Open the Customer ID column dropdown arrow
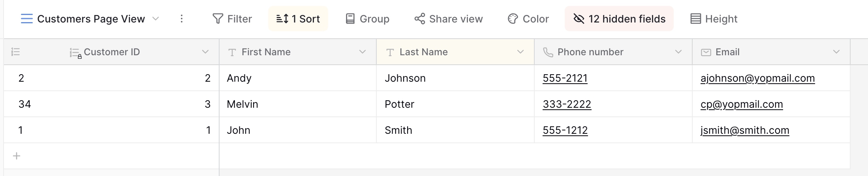 [205, 52]
